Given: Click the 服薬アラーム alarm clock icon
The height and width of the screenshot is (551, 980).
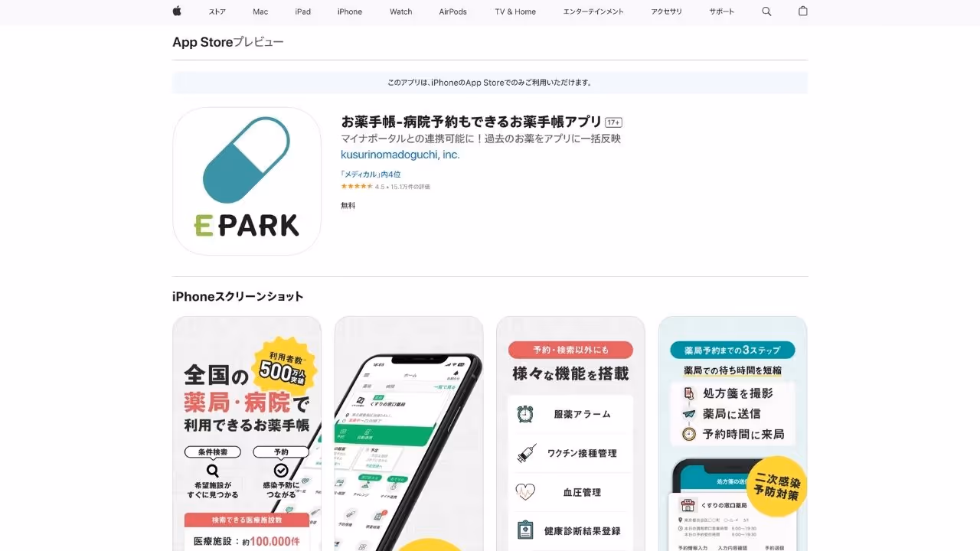Looking at the screenshot, I should point(525,414).
